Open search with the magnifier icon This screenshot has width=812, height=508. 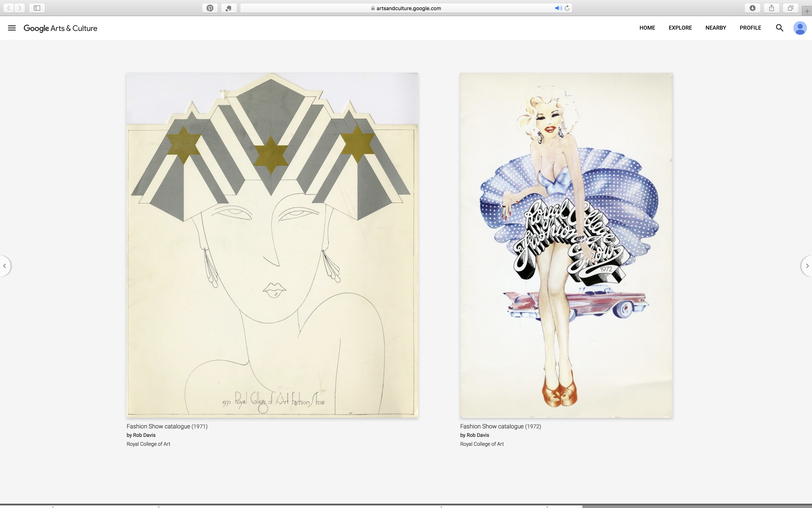(x=779, y=28)
